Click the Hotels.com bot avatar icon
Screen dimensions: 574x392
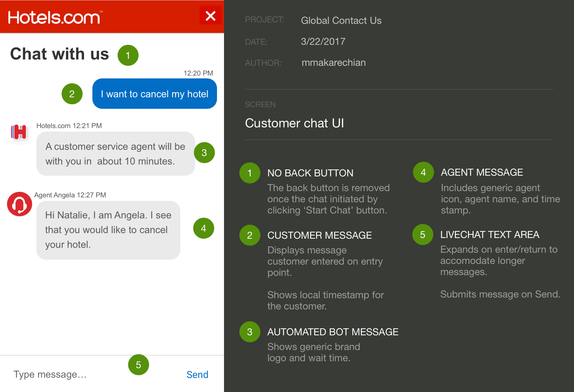click(19, 132)
